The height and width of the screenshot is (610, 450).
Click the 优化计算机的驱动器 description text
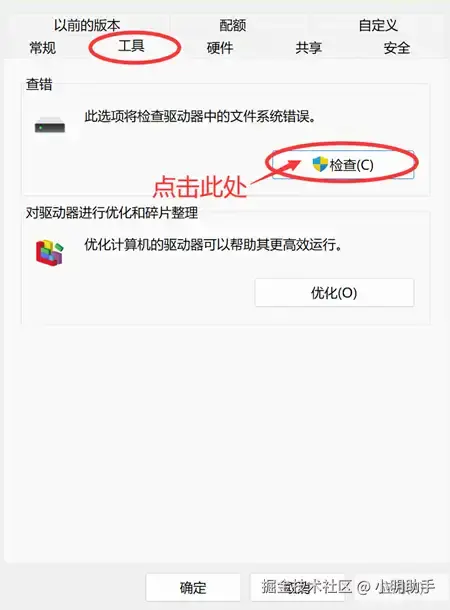click(x=213, y=245)
